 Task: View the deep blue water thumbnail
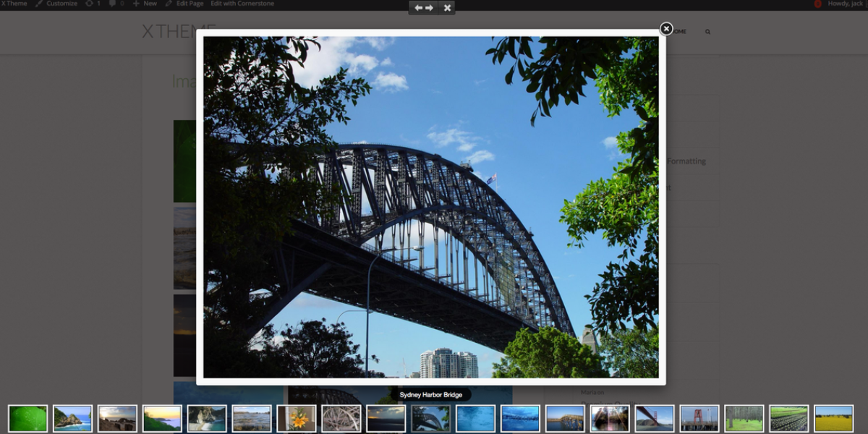[476, 419]
